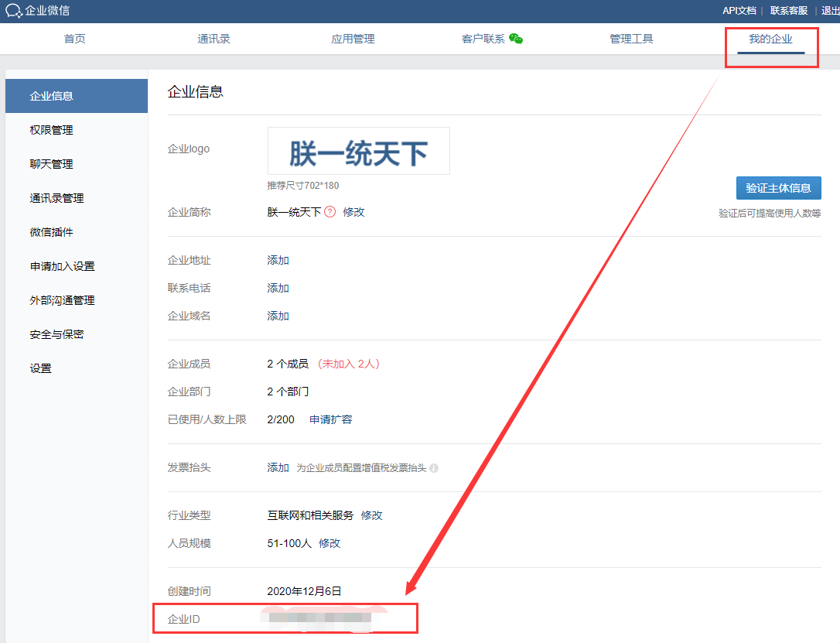Click 添加 for 发票抬头
Screen dimensions: 840x643
coord(278,468)
